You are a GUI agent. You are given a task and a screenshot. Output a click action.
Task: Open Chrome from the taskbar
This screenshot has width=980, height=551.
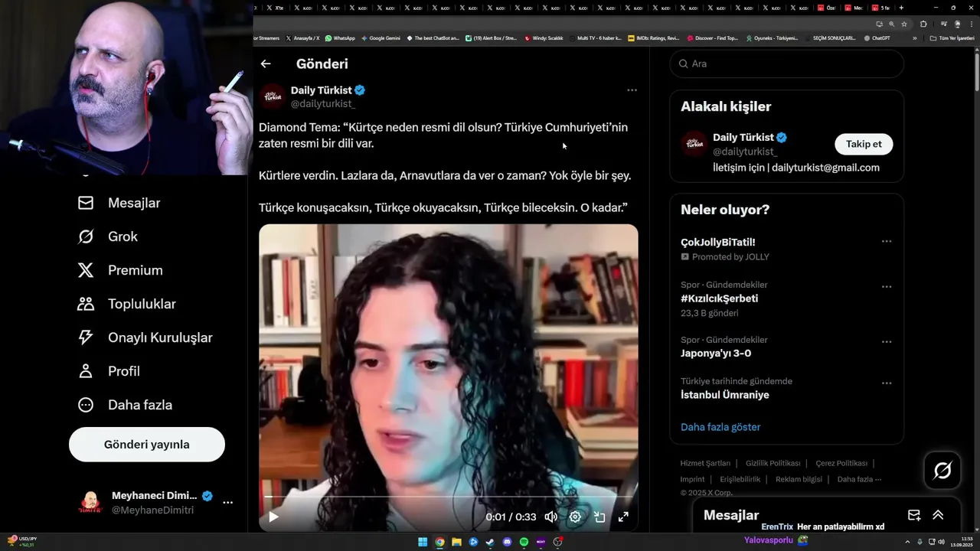coord(439,542)
